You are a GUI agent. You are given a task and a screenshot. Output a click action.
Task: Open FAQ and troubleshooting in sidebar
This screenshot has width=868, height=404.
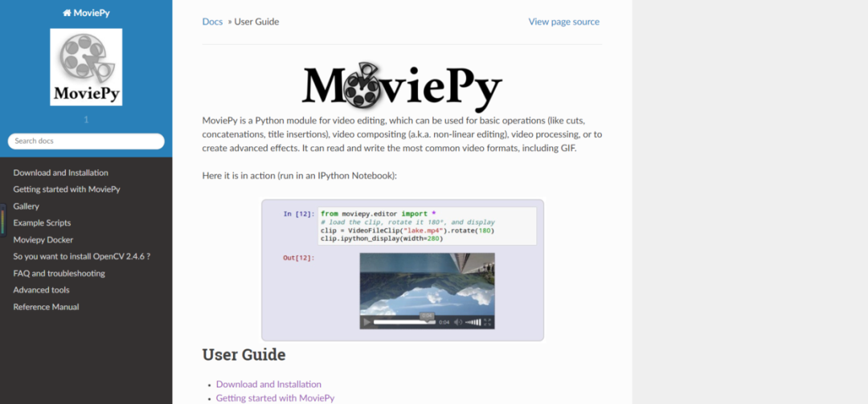click(x=59, y=273)
